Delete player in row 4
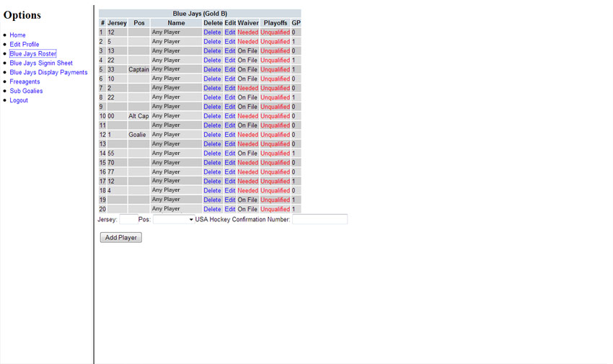 pyautogui.click(x=212, y=60)
